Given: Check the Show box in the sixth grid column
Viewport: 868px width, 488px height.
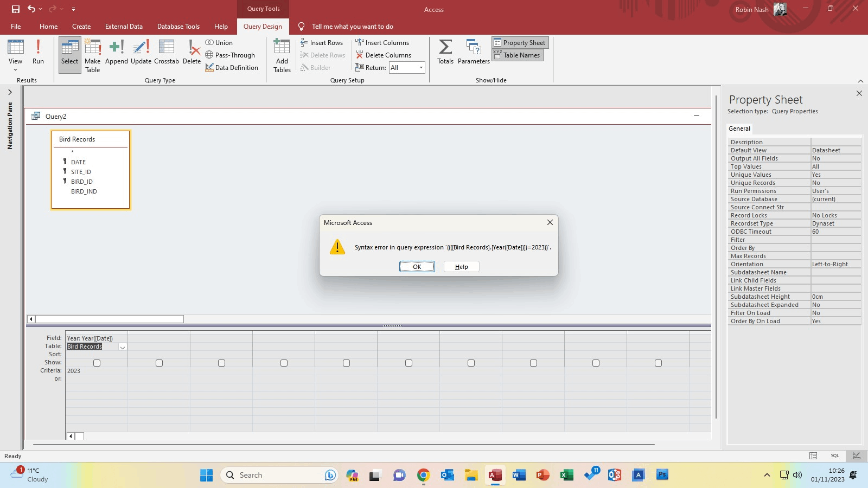Looking at the screenshot, I should [x=409, y=363].
